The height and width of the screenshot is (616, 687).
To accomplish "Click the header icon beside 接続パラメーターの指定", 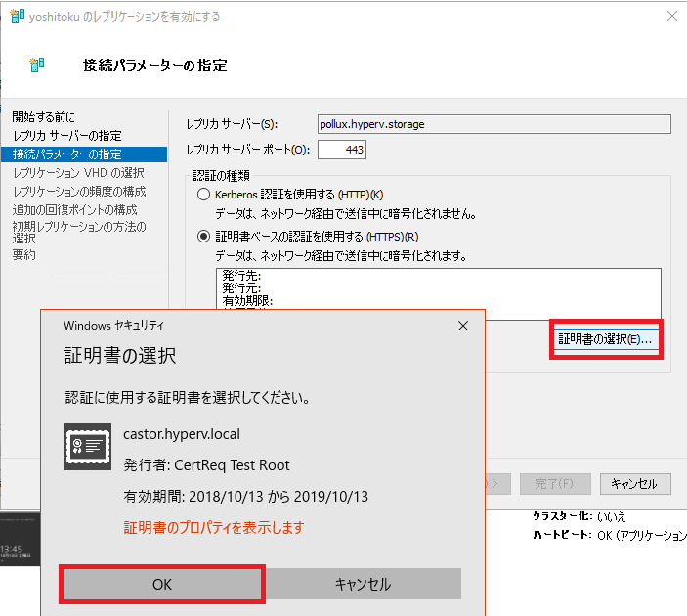I will click(37, 65).
